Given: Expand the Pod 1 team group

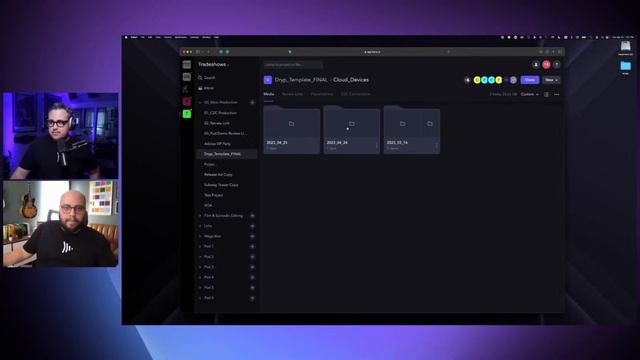Looking at the screenshot, I should point(200,247).
